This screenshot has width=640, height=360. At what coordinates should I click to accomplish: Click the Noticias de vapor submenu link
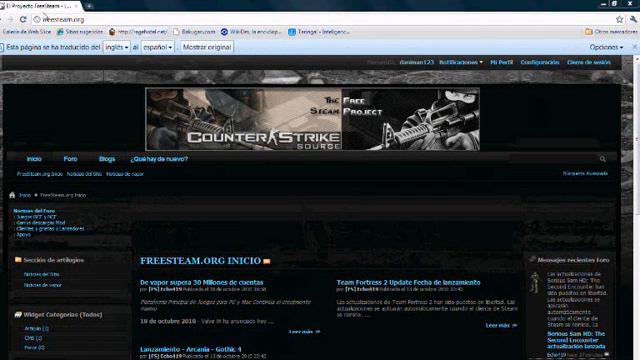click(x=124, y=174)
